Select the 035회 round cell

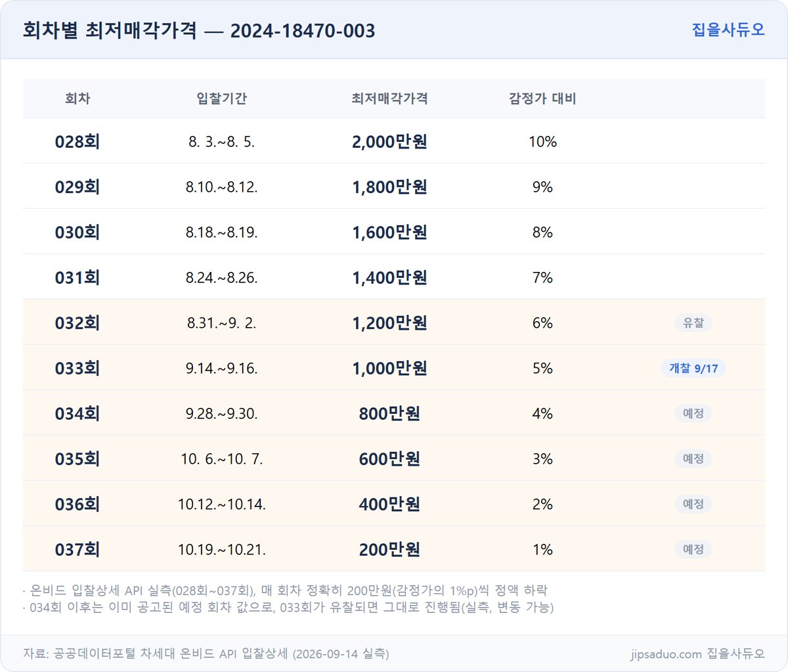(x=77, y=459)
